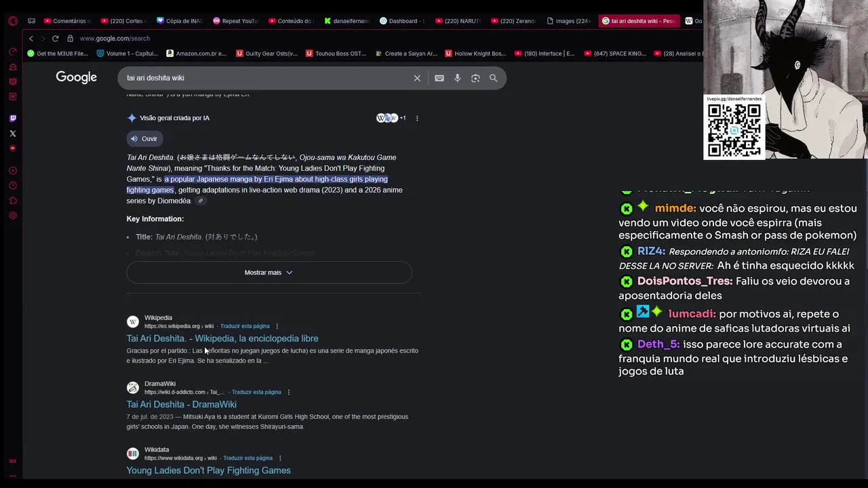This screenshot has height=488, width=868.
Task: Click the livepix QR code overlay
Action: [x=734, y=130]
